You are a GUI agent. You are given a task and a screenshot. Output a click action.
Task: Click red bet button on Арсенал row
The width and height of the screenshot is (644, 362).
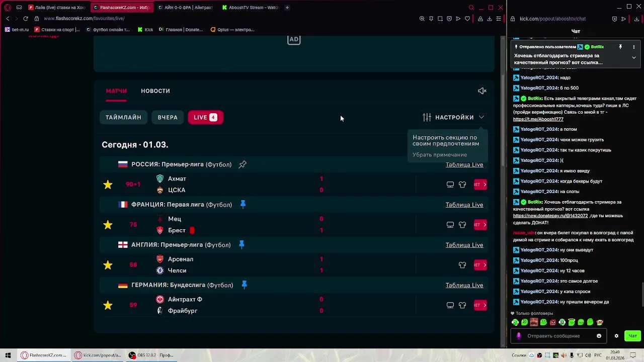click(480, 265)
